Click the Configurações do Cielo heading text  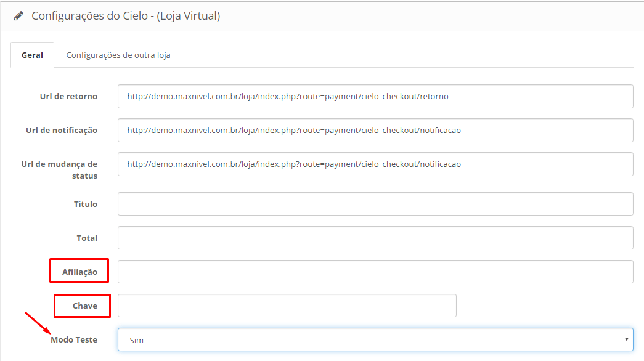126,16
